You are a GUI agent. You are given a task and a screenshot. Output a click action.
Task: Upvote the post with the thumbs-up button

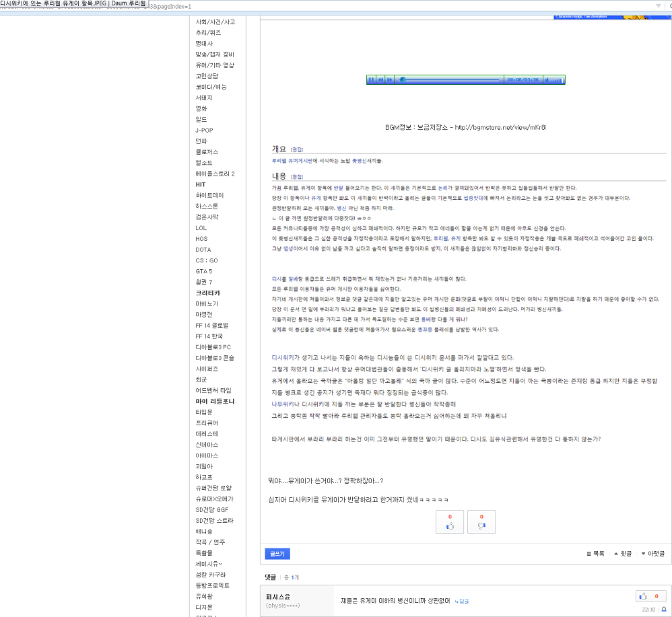coord(450,522)
